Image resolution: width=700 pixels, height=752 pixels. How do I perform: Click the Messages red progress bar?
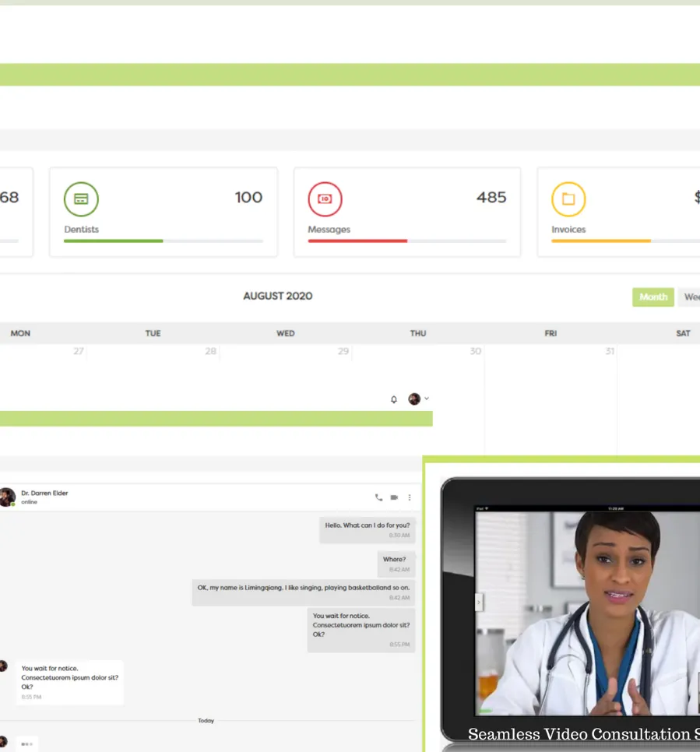tap(357, 241)
